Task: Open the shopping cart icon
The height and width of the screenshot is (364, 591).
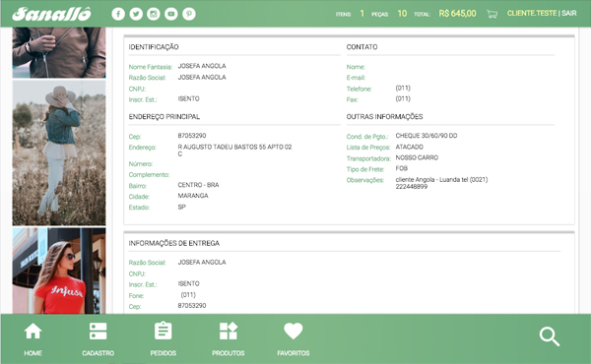Action: click(492, 14)
